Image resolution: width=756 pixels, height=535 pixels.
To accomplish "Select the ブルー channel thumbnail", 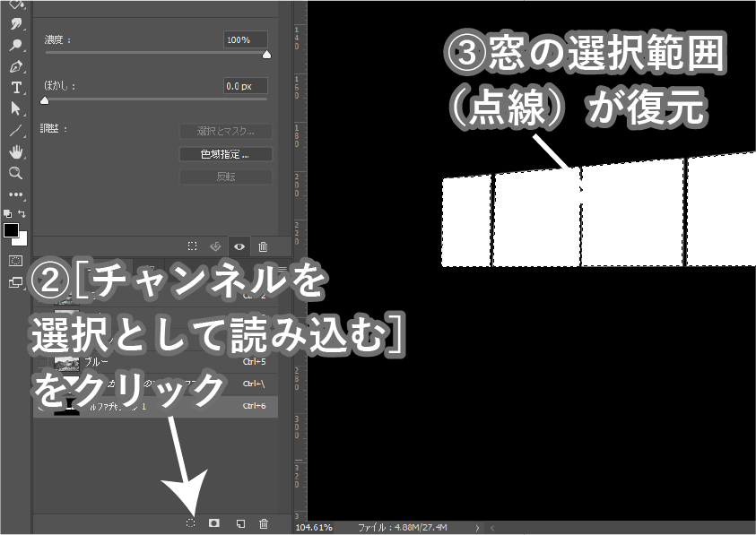I will [x=66, y=362].
